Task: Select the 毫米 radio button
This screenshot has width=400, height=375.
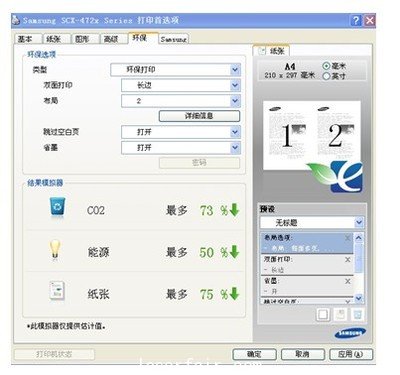Action: [326, 66]
